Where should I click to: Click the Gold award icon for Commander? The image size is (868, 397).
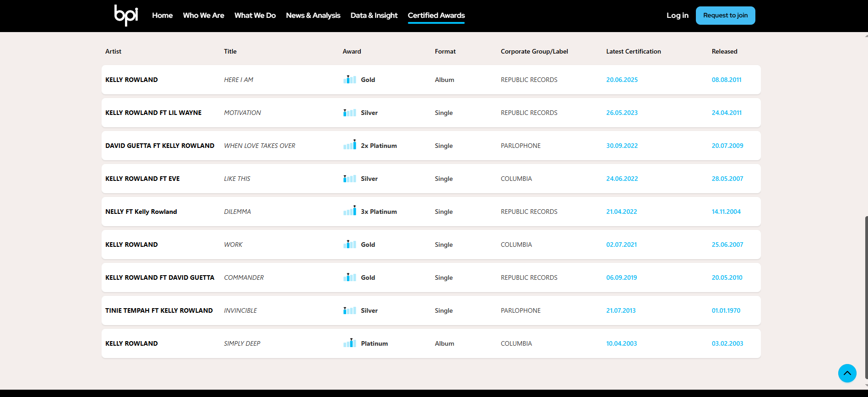(350, 277)
